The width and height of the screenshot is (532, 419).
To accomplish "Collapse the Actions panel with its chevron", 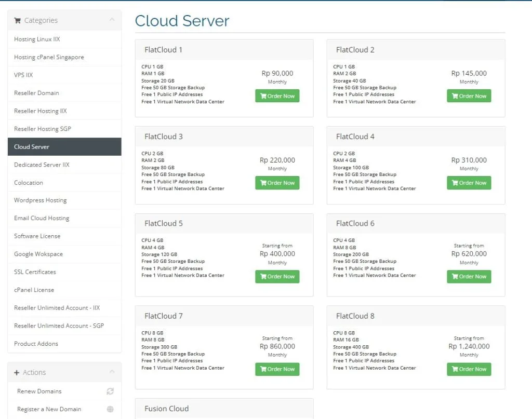I will click(x=112, y=372).
